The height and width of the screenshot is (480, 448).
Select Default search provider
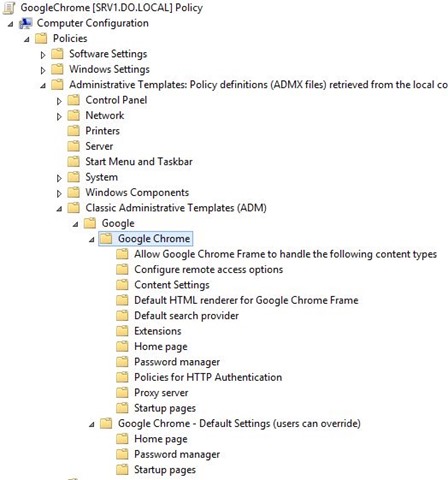[186, 315]
